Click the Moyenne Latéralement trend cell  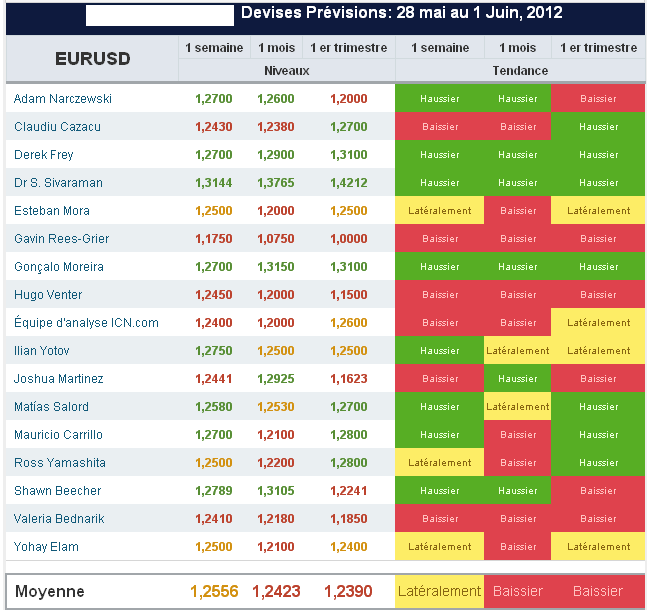pyautogui.click(x=439, y=591)
